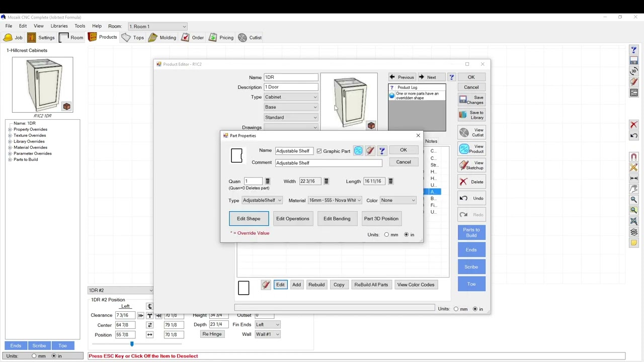Click OK in Part Properties dialog
644x362 pixels.
(x=403, y=150)
